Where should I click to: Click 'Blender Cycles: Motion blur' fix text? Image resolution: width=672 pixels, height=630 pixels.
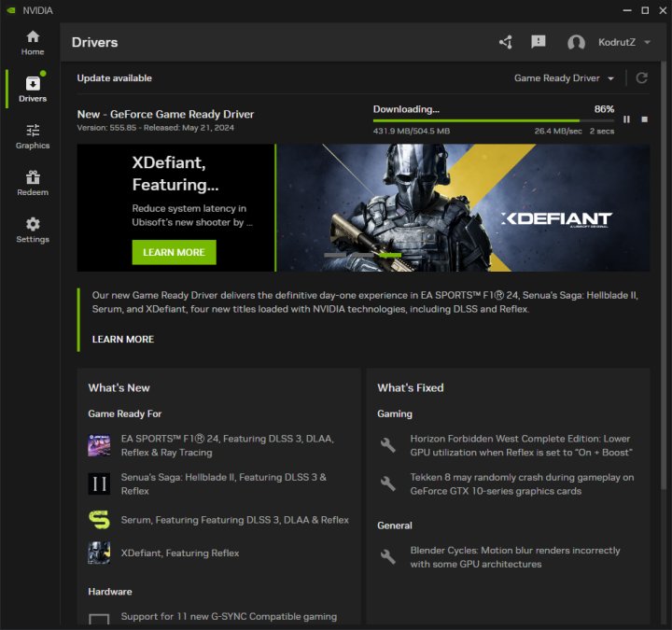coord(515,556)
